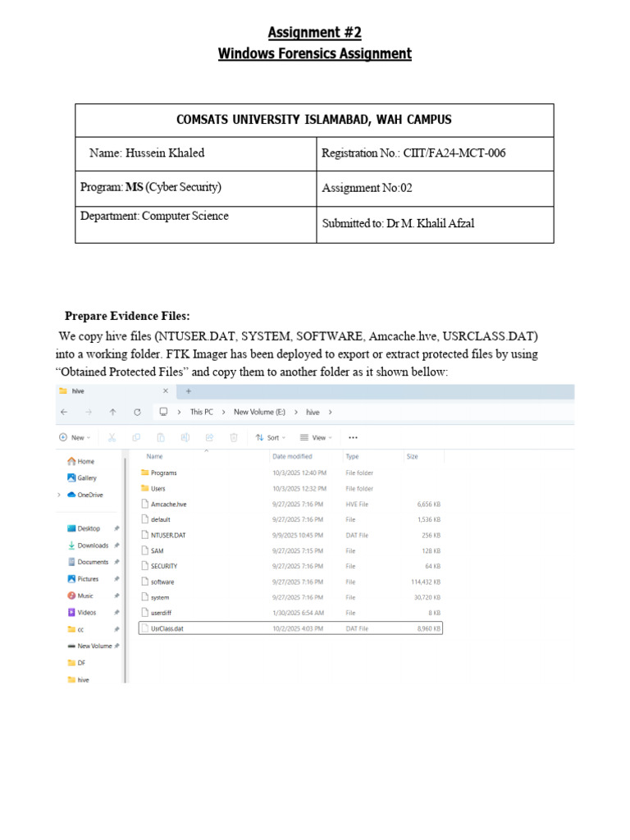Click the Copy icon in toolbar
Screen dimensions: 630x840
[136, 438]
